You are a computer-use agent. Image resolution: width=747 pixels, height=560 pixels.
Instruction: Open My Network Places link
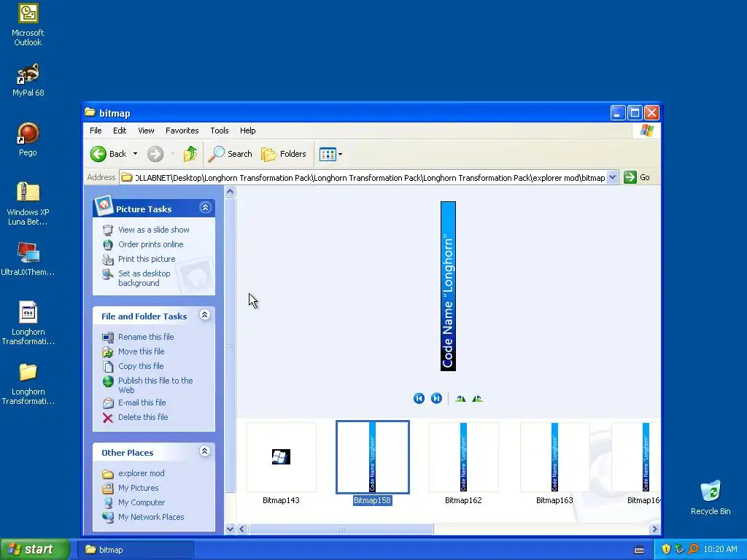151,517
